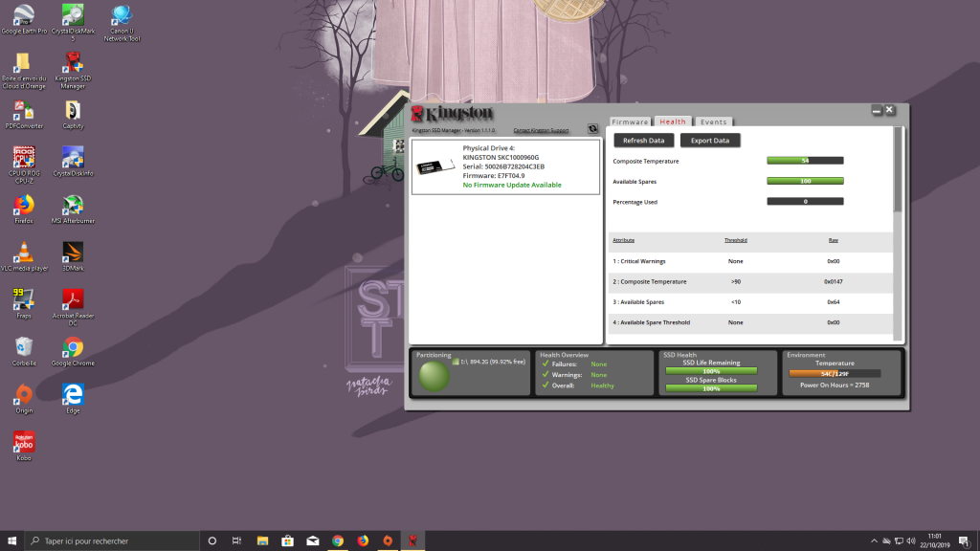
Task: Open Fraps desktop icon
Action: [24, 304]
